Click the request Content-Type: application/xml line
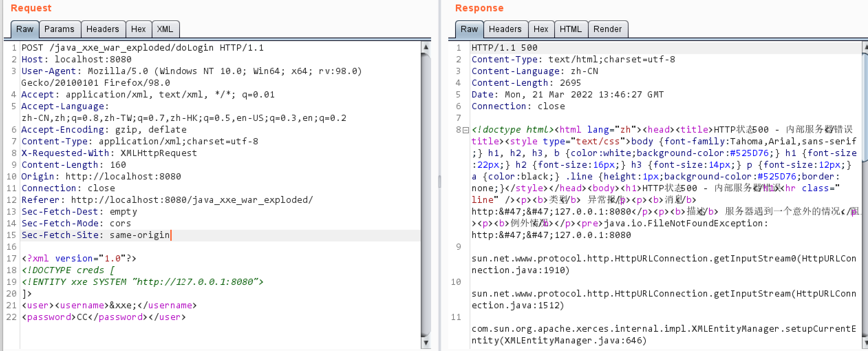Image resolution: width=868 pixels, height=351 pixels. (140, 141)
